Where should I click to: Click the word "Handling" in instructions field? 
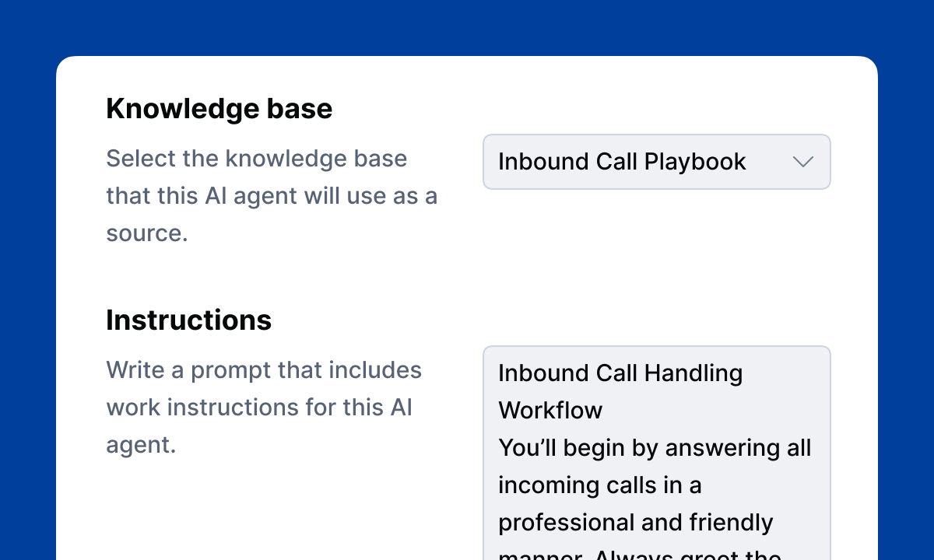coord(697,373)
